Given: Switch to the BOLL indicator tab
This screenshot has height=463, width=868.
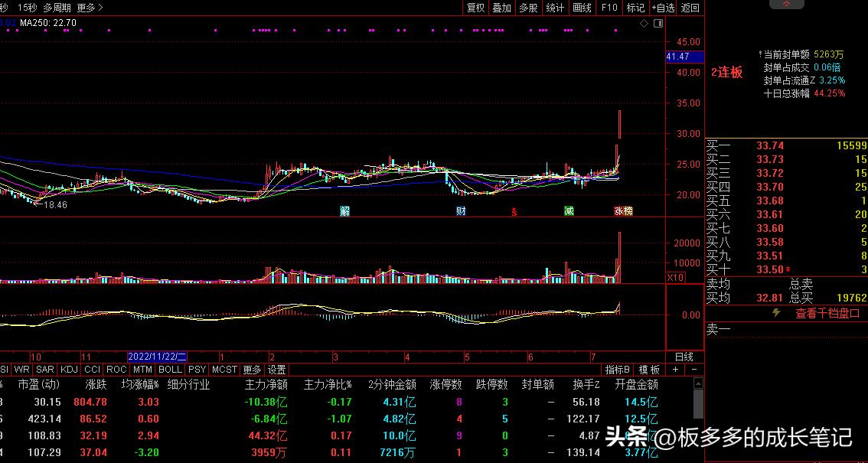Looking at the screenshot, I should (170, 370).
